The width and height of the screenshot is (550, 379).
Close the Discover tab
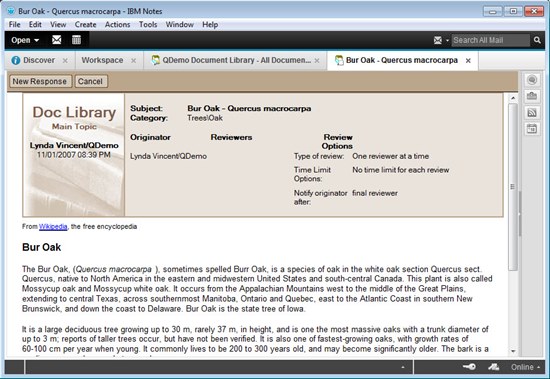pos(65,61)
